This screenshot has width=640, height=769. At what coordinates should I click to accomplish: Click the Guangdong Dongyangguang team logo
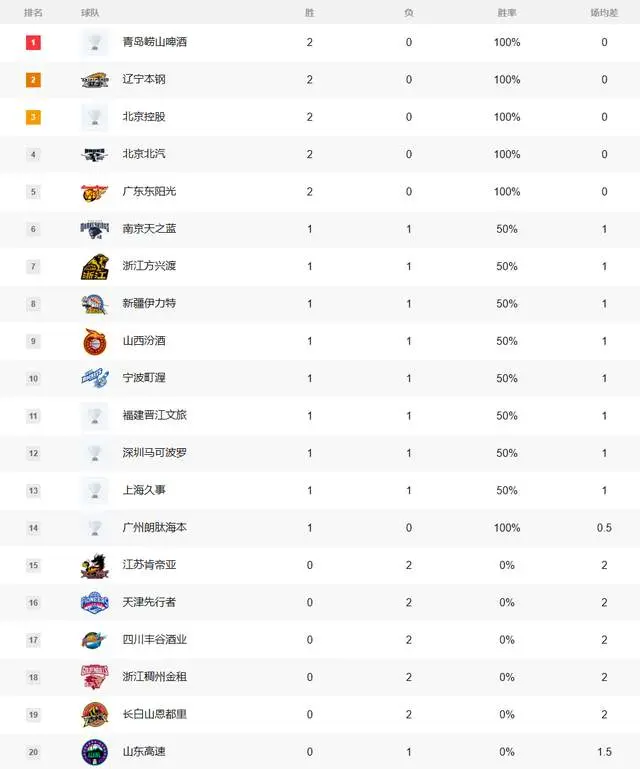click(94, 192)
